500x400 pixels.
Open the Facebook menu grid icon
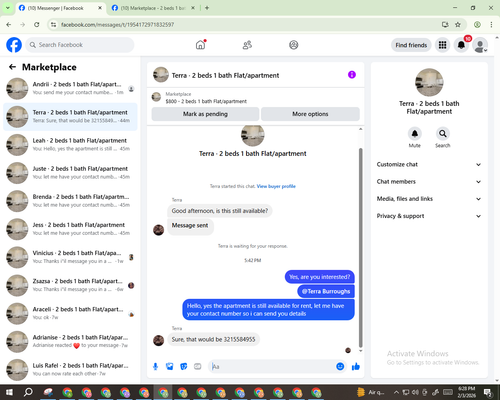(442, 45)
